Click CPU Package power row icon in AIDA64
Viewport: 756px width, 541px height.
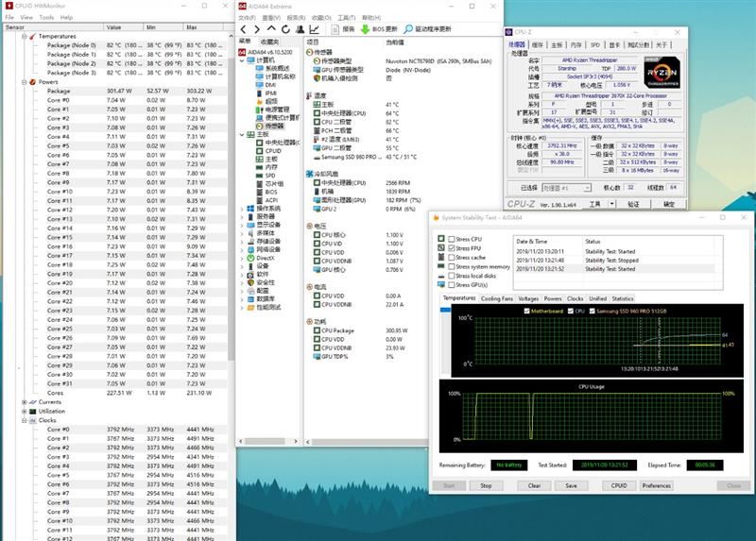click(x=317, y=330)
